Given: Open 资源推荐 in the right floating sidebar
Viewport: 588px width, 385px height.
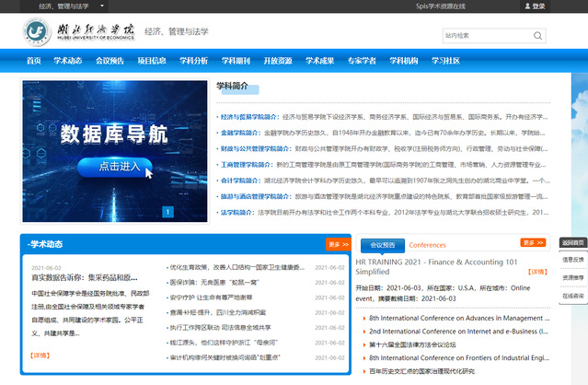Looking at the screenshot, I should tap(572, 277).
